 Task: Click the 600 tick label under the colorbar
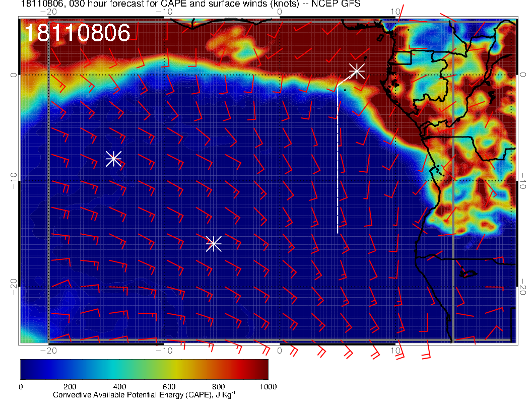coord(169,387)
